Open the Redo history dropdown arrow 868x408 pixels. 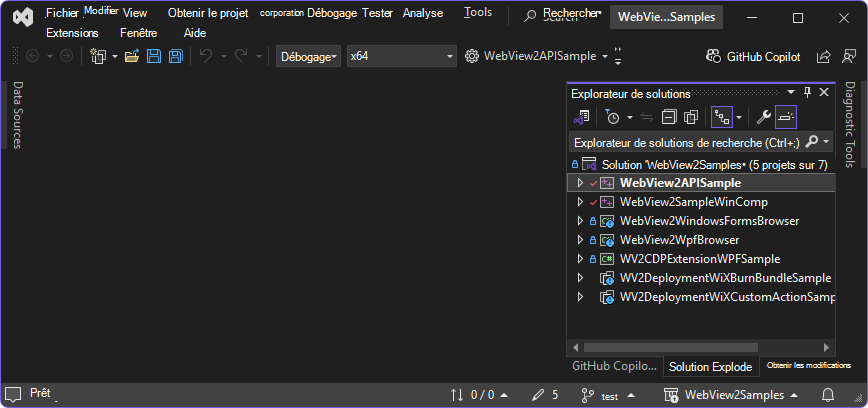click(x=258, y=56)
